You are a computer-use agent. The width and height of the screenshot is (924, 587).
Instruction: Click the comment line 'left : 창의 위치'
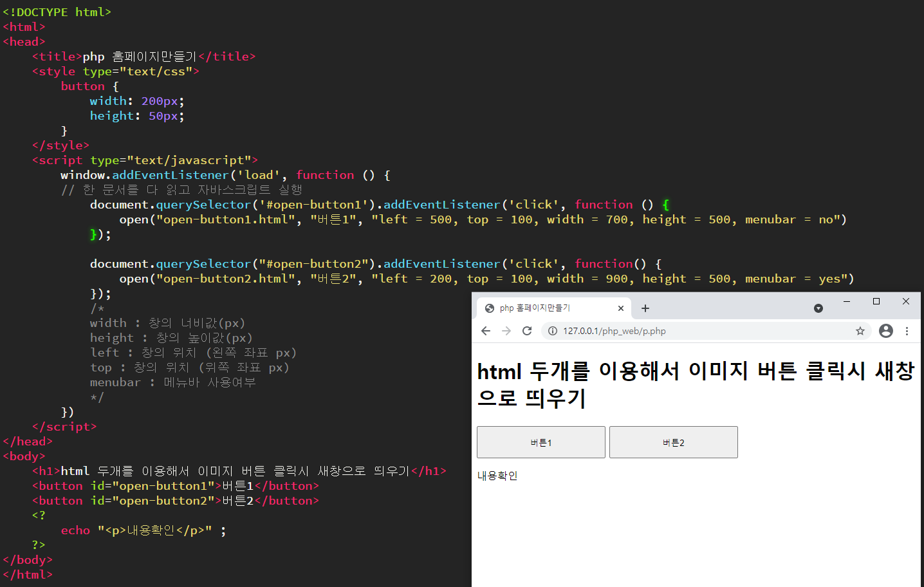(193, 353)
